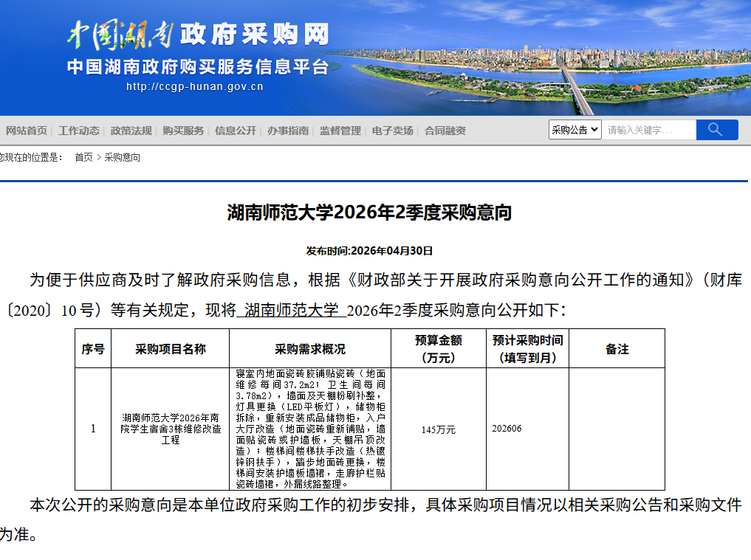Click the underlined 湖南师范大学 text in the paragraph
The image size is (751, 560).
click(291, 310)
